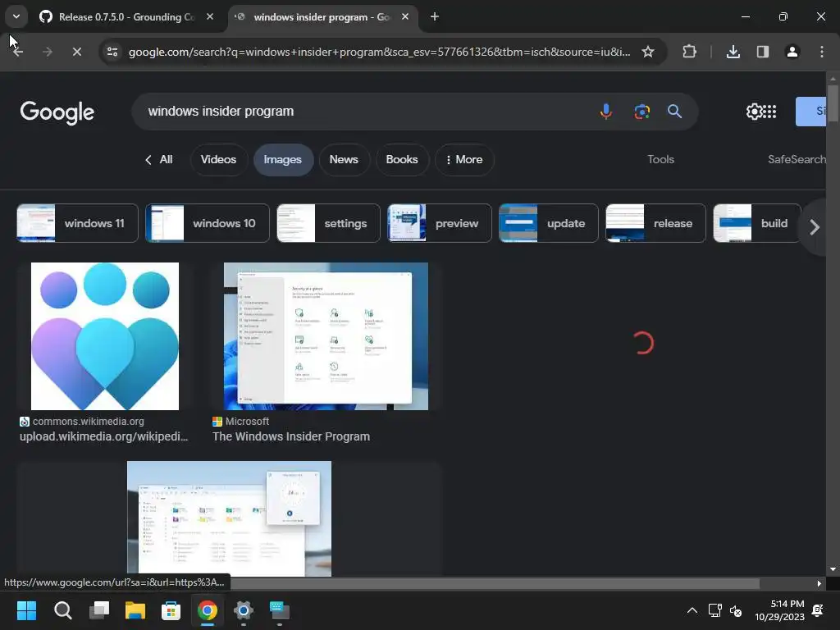Open muted volume tray icon

pyautogui.click(x=736, y=610)
